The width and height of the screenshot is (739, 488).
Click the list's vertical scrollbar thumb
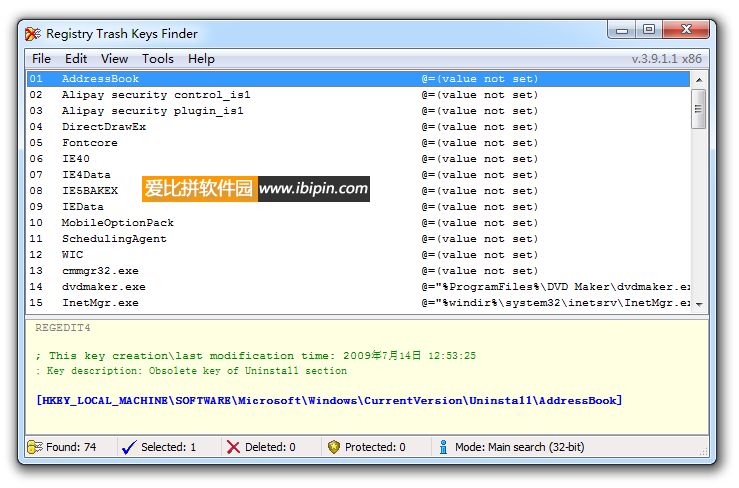[698, 109]
